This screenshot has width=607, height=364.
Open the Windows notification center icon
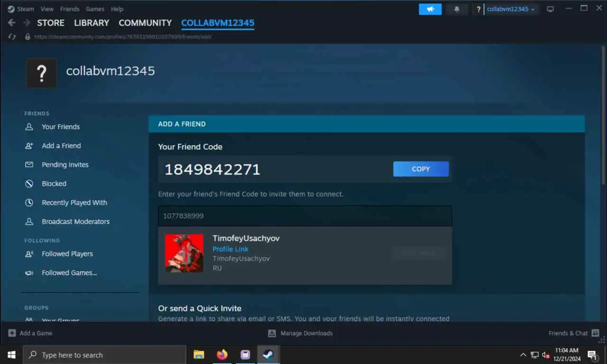point(593,355)
